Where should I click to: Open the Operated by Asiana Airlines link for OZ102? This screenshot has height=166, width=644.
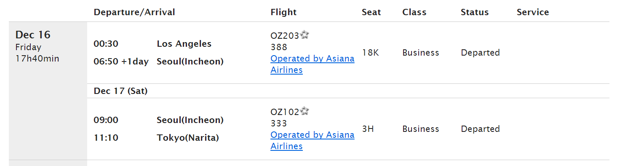point(313,140)
